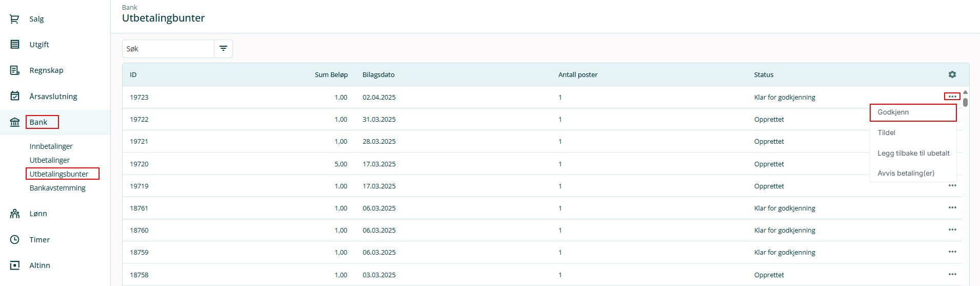The image size is (980, 286).
Task: Select Tildel in the context menu
Action: coord(886,132)
